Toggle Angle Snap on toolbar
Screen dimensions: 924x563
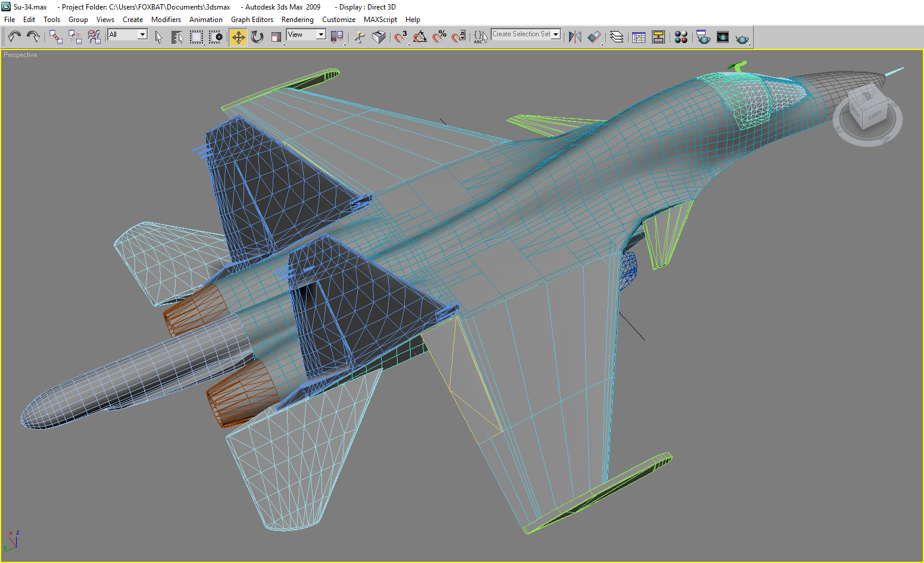pos(420,37)
